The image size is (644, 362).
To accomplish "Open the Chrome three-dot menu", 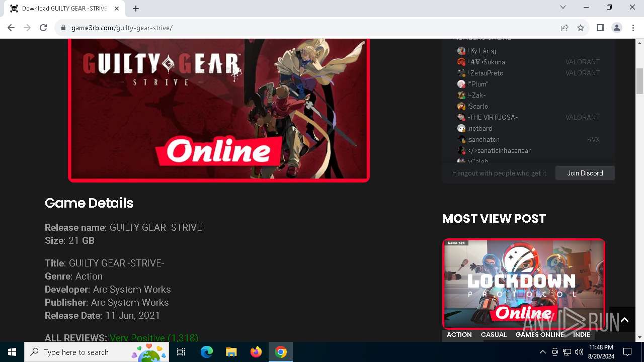I will point(632,28).
